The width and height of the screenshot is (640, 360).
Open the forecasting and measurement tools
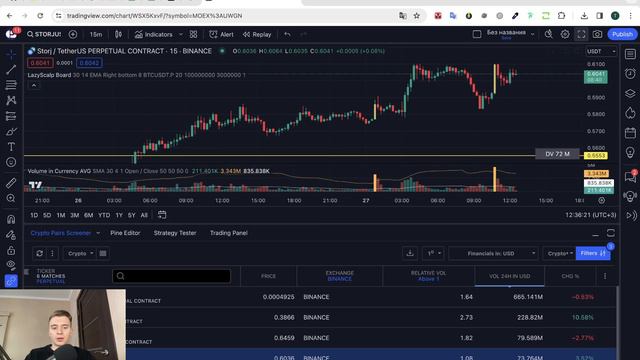[11, 116]
